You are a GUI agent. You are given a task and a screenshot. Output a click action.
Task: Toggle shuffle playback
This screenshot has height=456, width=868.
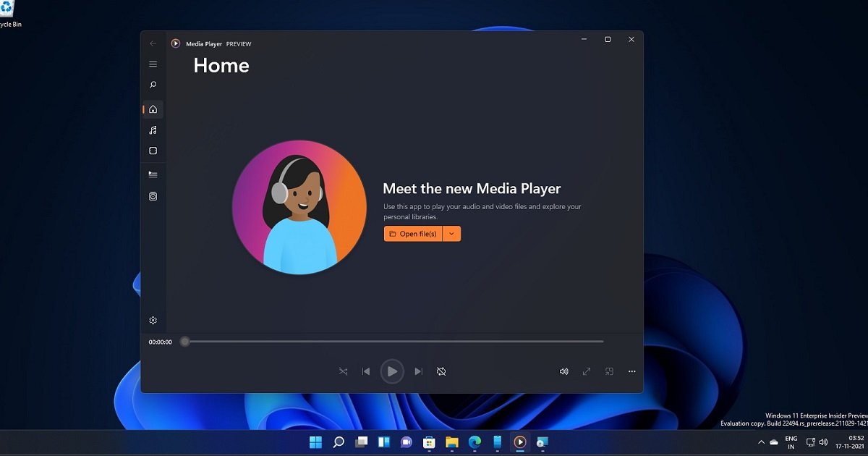click(343, 371)
